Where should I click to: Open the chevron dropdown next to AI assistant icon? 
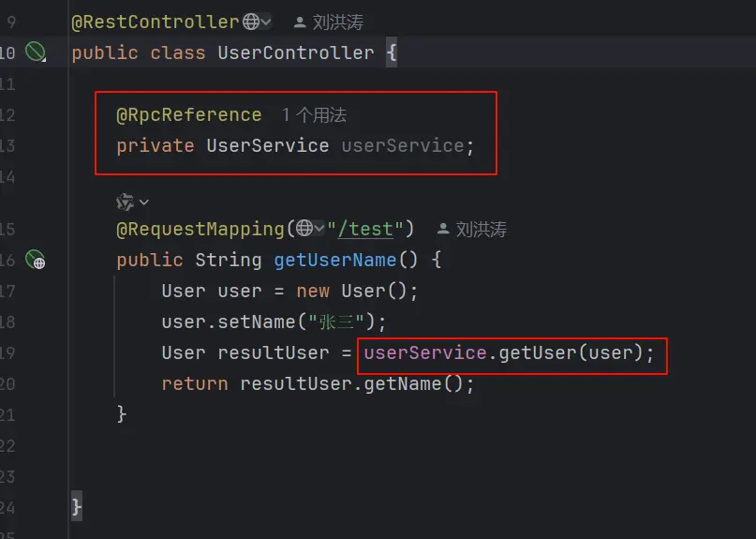coord(143,202)
